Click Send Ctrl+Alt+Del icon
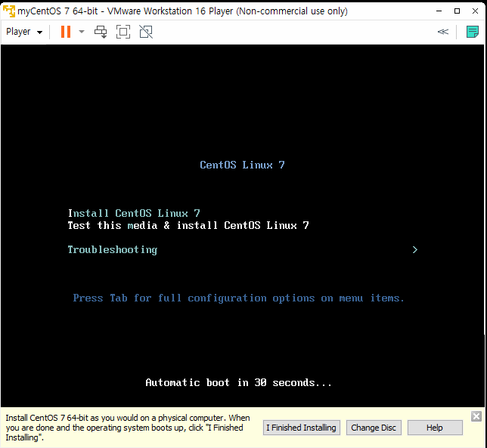The width and height of the screenshot is (487, 448). click(x=101, y=32)
